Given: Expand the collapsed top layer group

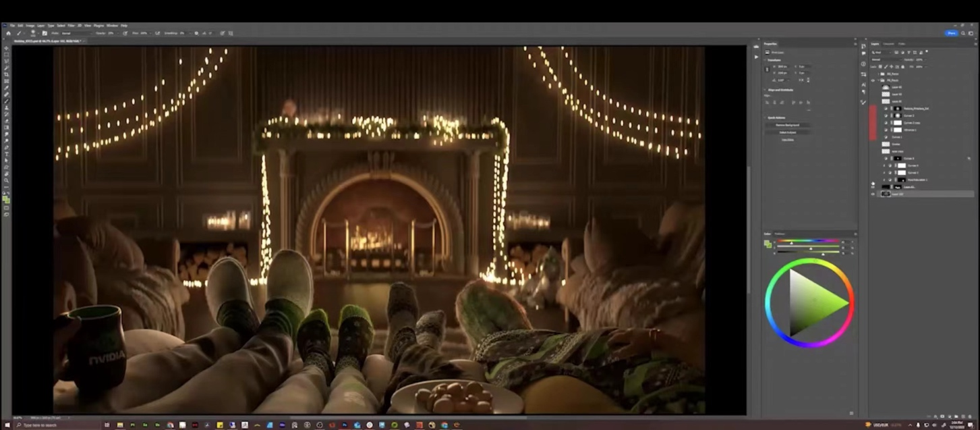Looking at the screenshot, I should 879,74.
